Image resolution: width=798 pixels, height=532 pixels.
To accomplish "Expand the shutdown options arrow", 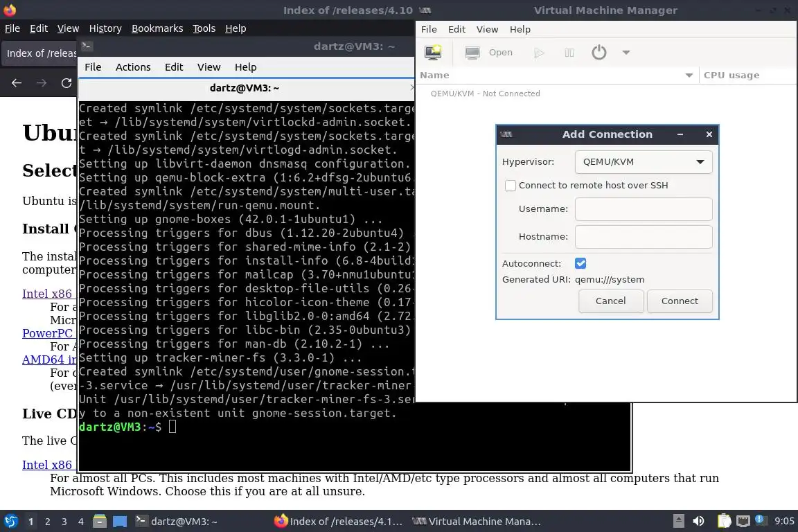I will 626,53.
